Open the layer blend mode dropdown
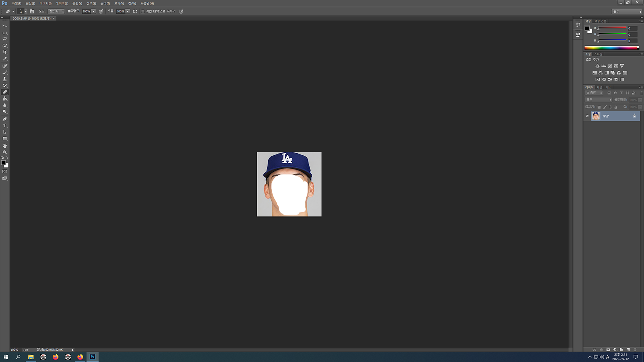The image size is (644, 362). [x=598, y=100]
